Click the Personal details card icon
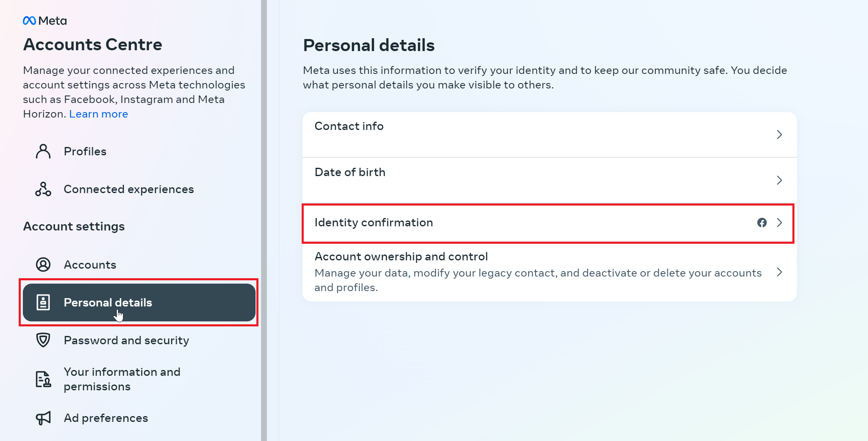The width and height of the screenshot is (868, 441). tap(43, 302)
